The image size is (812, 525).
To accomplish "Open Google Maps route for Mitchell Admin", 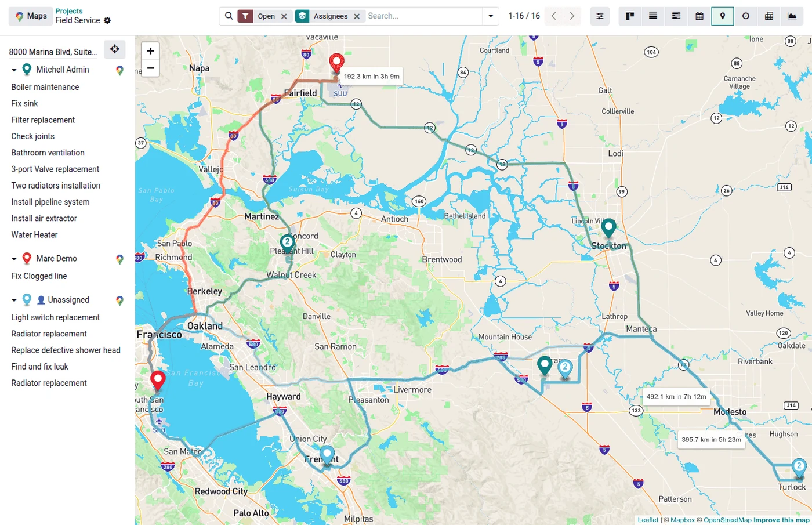I will [x=119, y=70].
